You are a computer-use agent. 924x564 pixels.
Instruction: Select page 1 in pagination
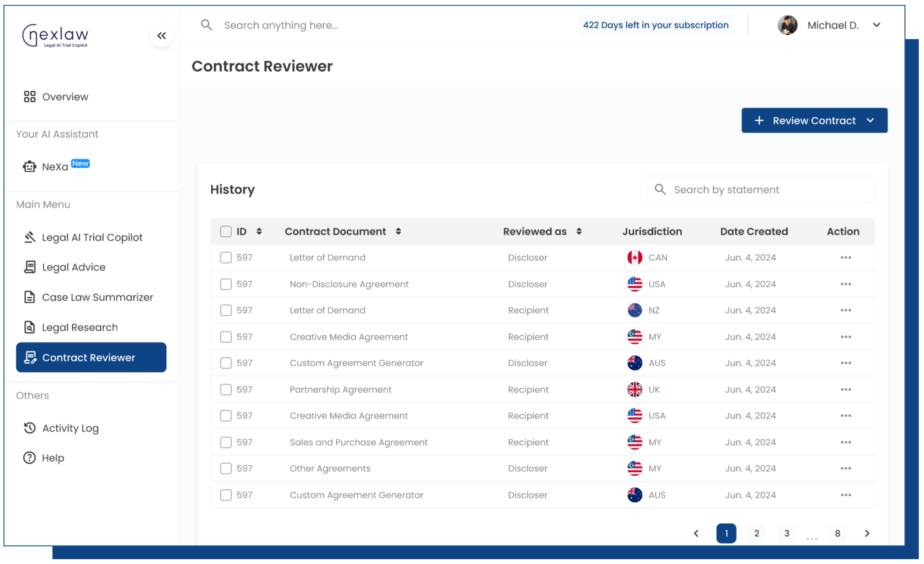tap(726, 534)
